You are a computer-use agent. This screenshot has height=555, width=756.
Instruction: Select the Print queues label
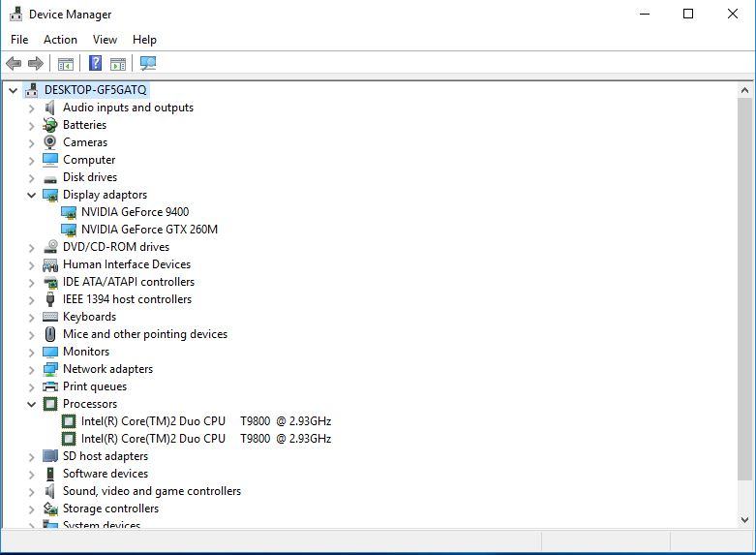95,386
